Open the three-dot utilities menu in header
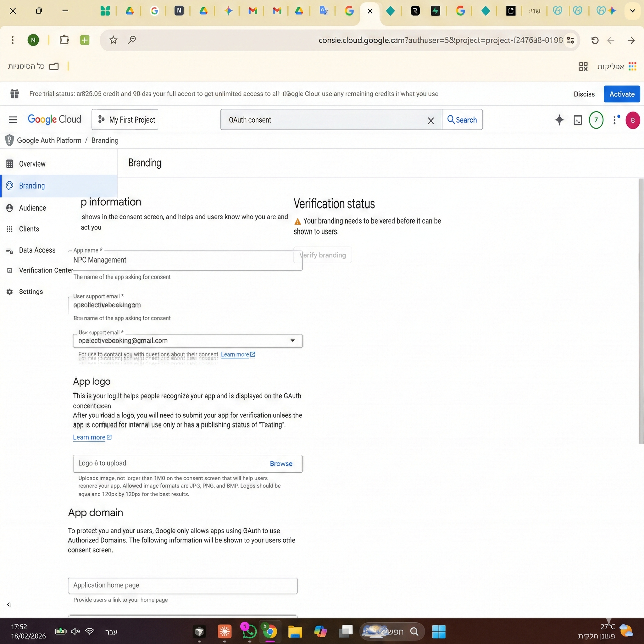This screenshot has width=644, height=644. pyautogui.click(x=614, y=120)
